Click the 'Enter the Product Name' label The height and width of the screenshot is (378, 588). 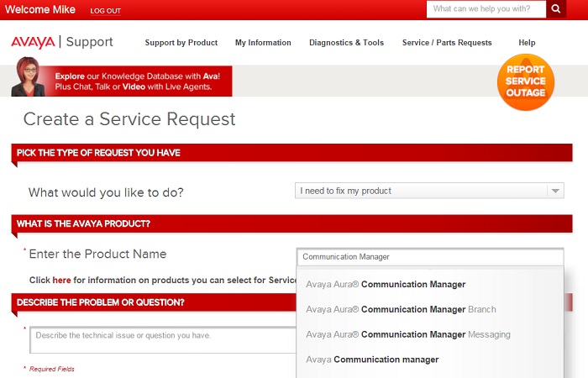pos(98,254)
